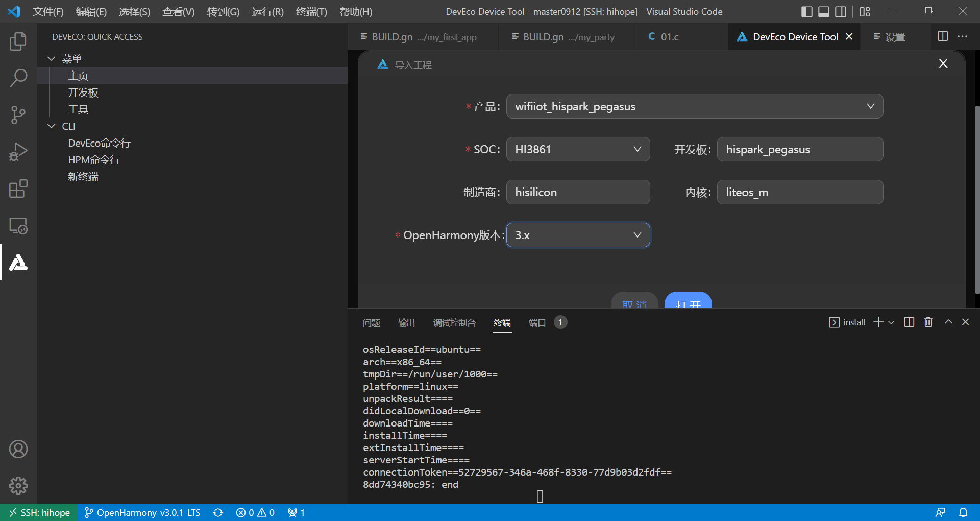Viewport: 980px width, 521px height.
Task: Toggle the secondary side bar layout icon
Action: coord(841,11)
